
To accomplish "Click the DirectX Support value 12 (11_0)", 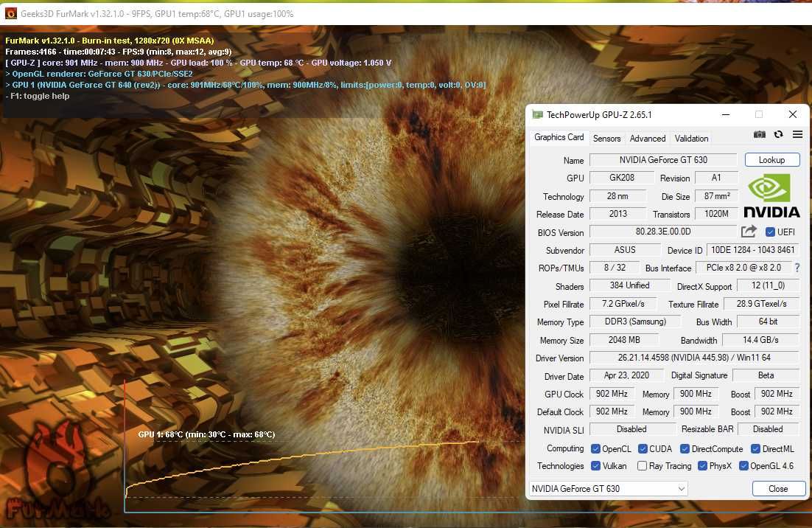I will coord(768,285).
